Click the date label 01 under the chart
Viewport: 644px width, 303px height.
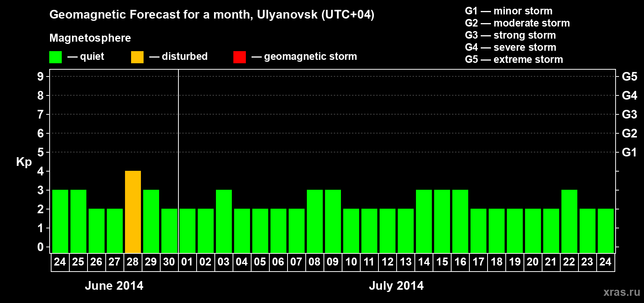[x=187, y=262]
